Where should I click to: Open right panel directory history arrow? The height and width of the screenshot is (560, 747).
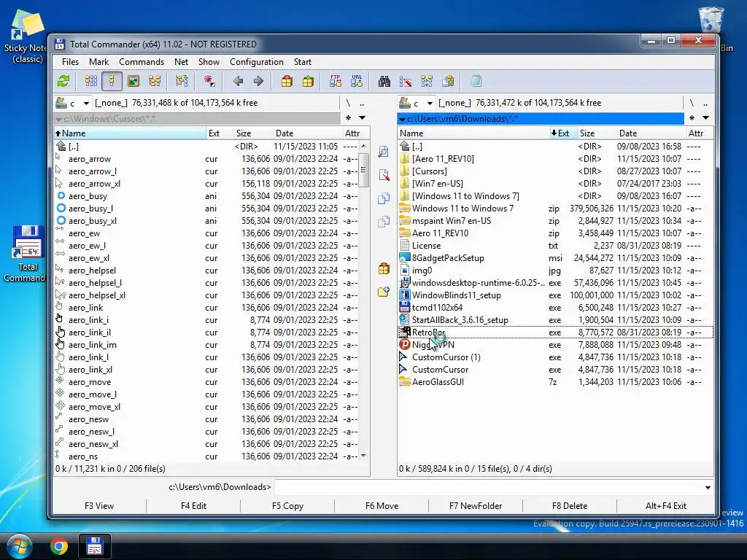(705, 117)
